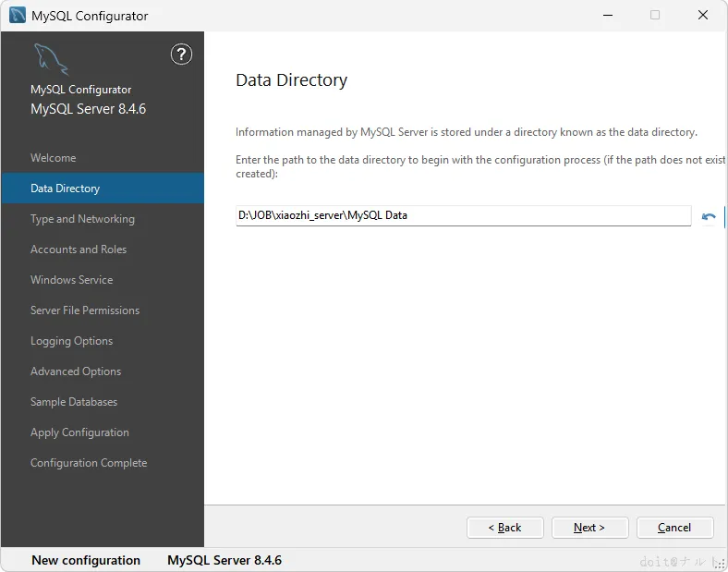Jump to Accounts and Roles
Screen dimensions: 728x572
click(79, 249)
